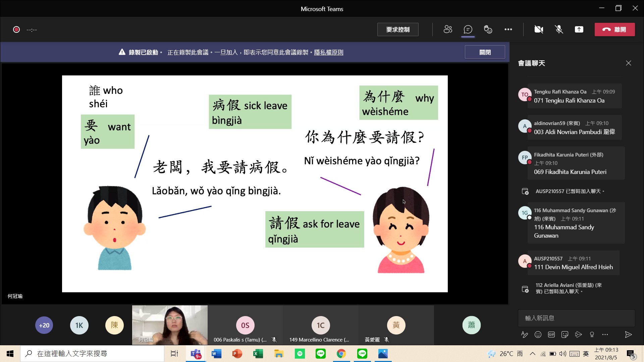Open the volume control in system tray
644x362 pixels.
click(x=563, y=354)
